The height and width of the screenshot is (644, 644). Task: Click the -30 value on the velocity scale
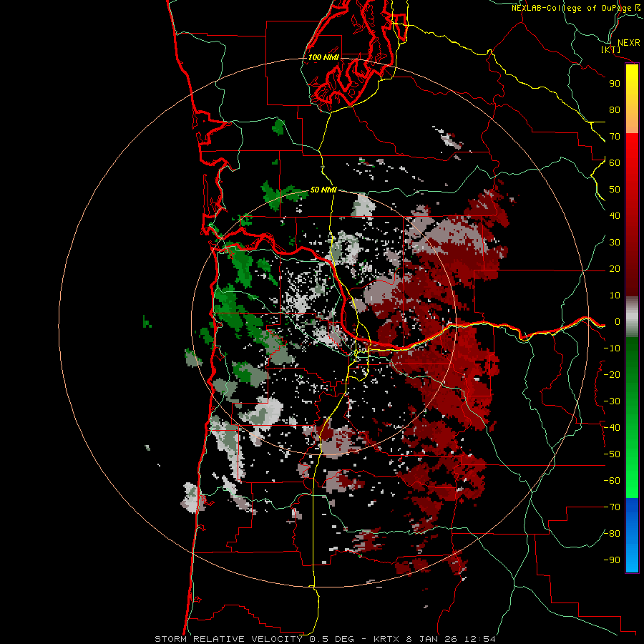coord(612,401)
